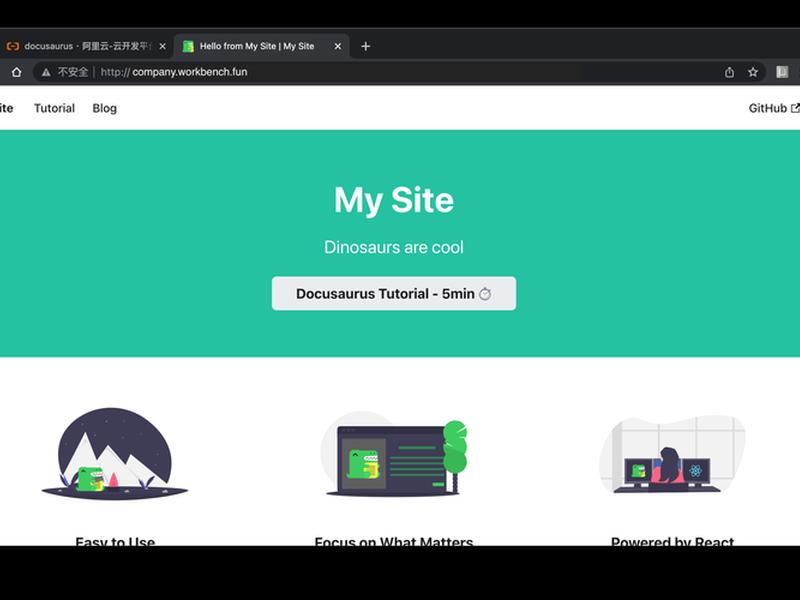This screenshot has width=800, height=600.
Task: Open the Blog navbar link
Action: point(105,108)
